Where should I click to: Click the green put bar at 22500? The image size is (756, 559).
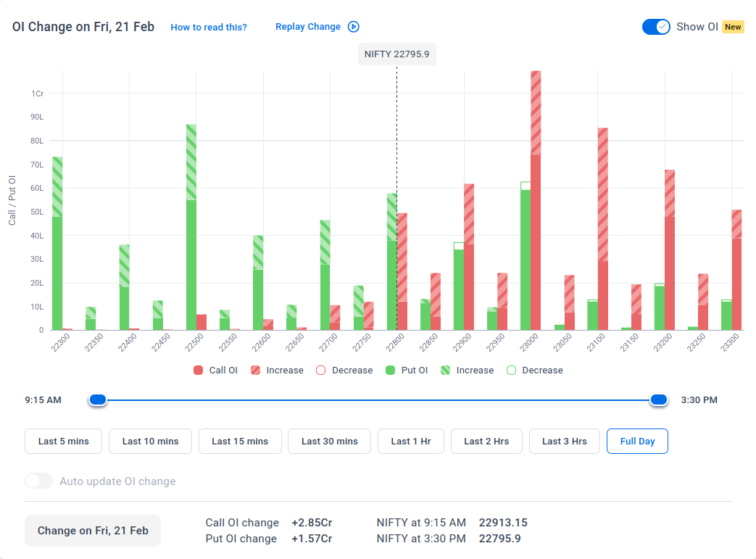[191, 227]
